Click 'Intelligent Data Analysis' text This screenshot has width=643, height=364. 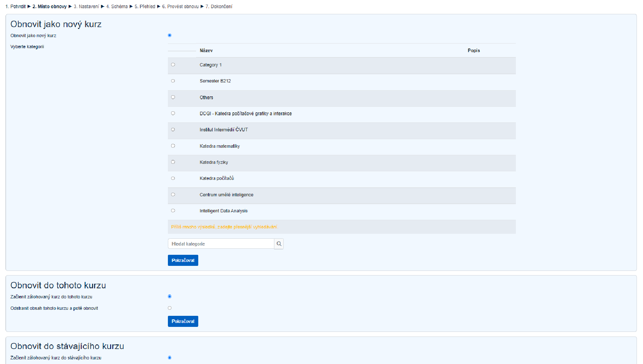point(224,211)
